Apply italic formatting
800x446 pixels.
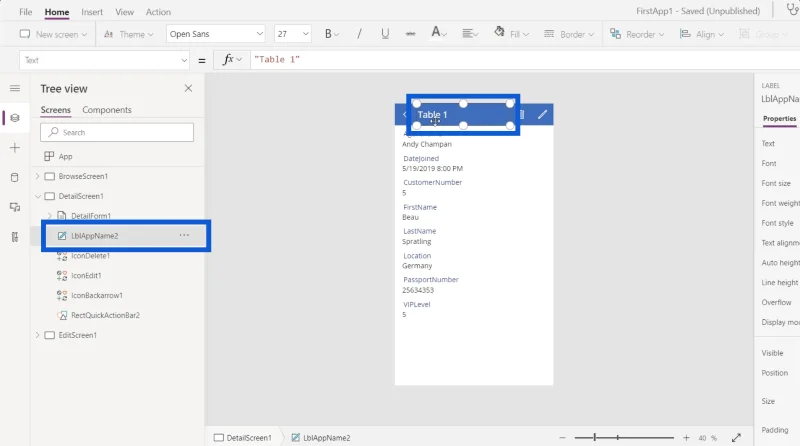(x=359, y=34)
